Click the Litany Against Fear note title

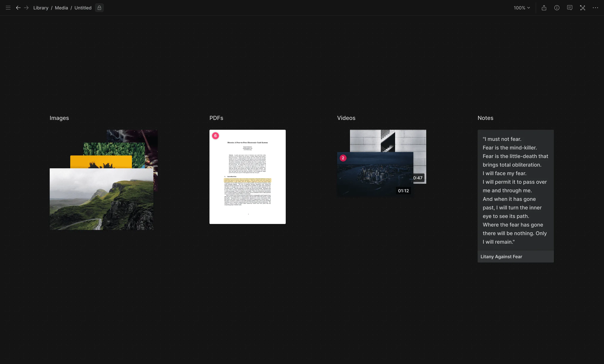(501, 257)
